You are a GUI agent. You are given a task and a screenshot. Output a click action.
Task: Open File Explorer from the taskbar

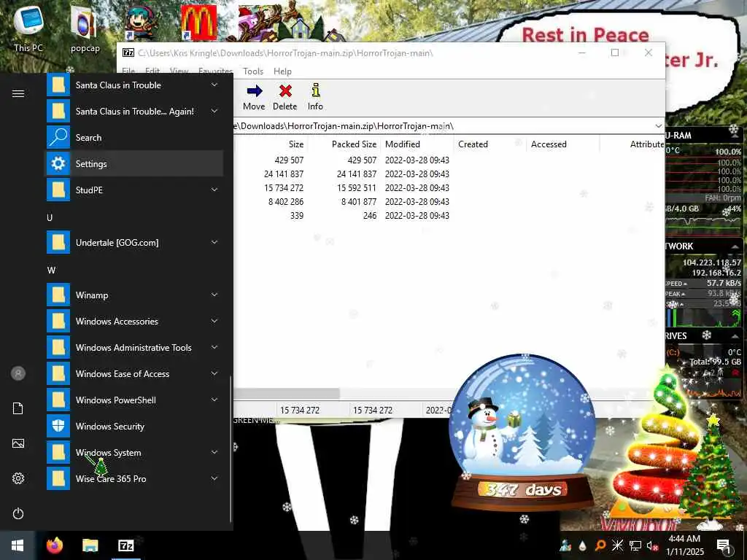click(x=90, y=545)
